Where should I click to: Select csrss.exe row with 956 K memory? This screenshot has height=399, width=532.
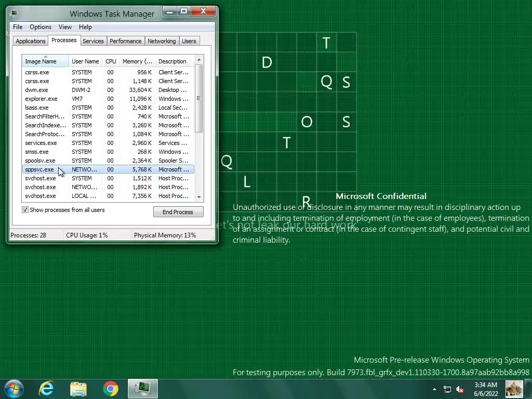(108, 72)
